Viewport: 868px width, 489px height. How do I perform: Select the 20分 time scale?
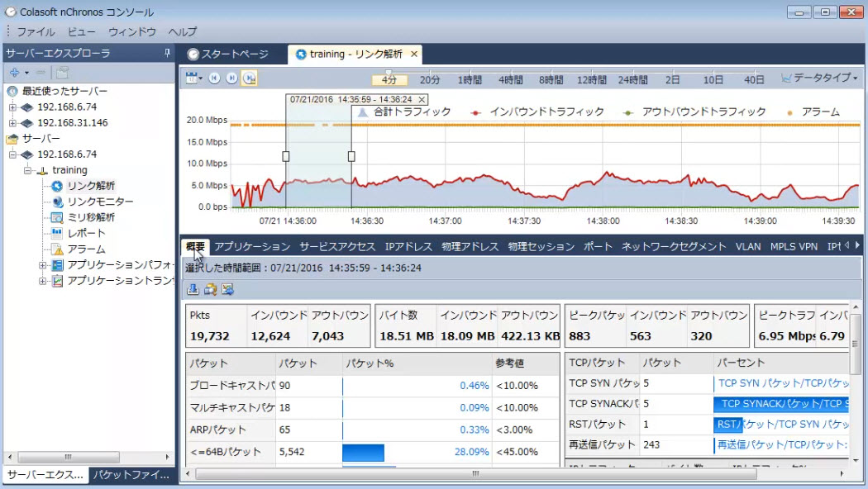point(430,80)
